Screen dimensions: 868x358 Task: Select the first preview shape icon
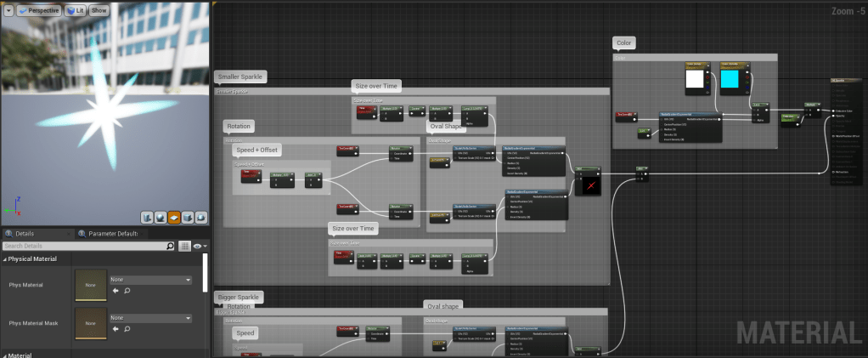click(146, 218)
